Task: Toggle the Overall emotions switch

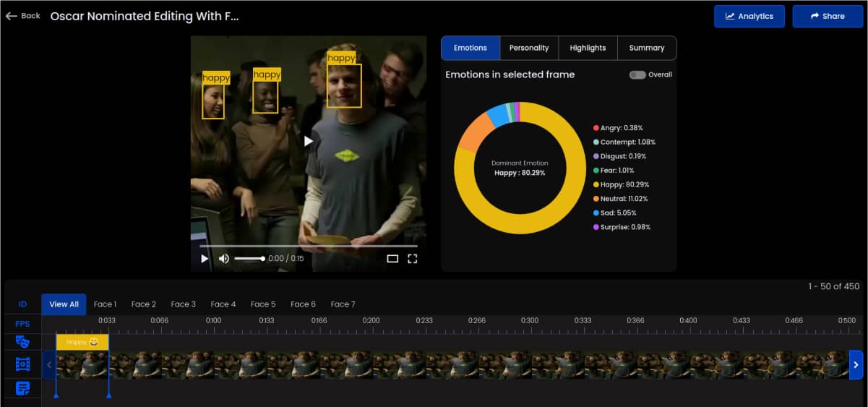Action: point(637,74)
